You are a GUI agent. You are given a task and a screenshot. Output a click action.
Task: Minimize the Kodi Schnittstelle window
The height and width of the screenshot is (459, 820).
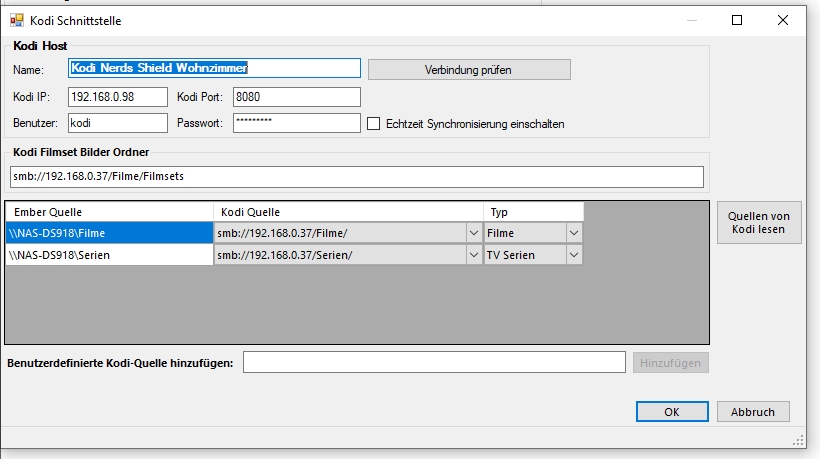pyautogui.click(x=692, y=20)
